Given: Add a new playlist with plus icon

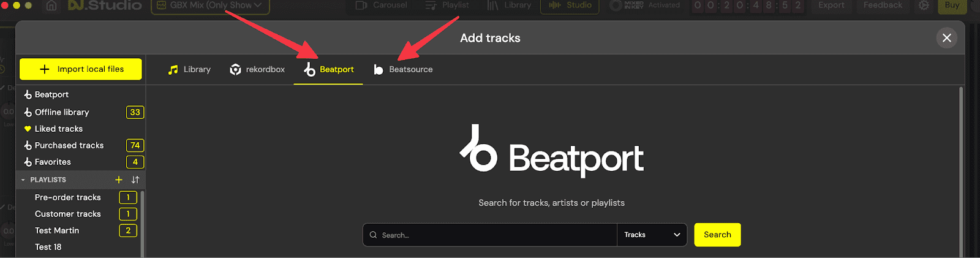Looking at the screenshot, I should (x=119, y=180).
